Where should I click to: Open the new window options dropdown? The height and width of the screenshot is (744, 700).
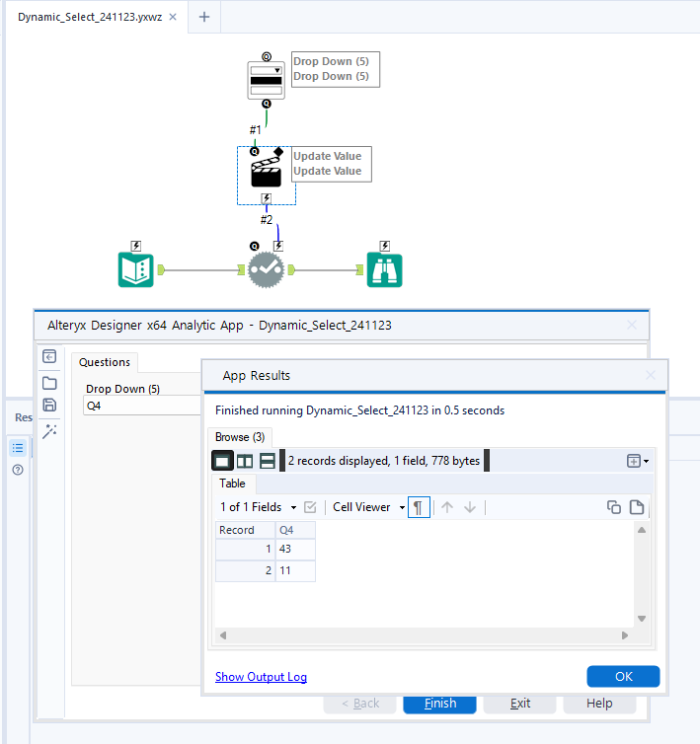coord(638,461)
